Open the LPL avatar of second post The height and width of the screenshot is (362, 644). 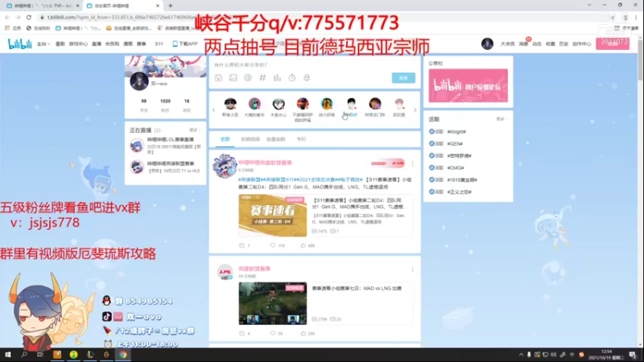225,272
